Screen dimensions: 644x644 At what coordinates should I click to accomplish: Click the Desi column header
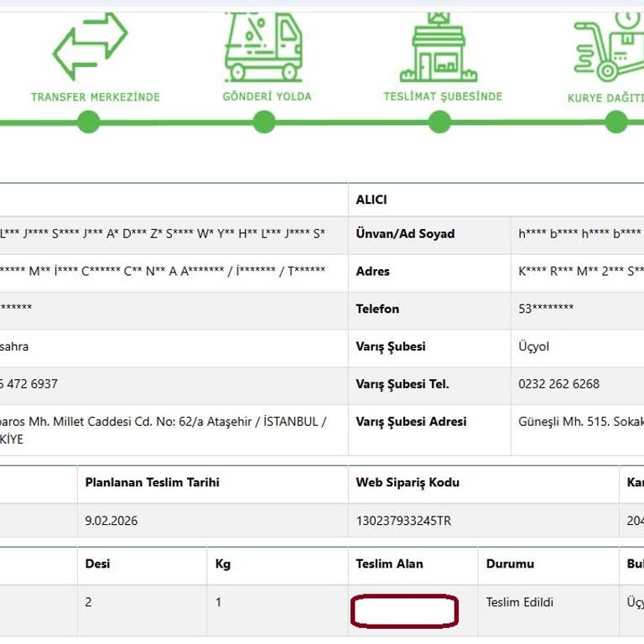[x=97, y=563]
